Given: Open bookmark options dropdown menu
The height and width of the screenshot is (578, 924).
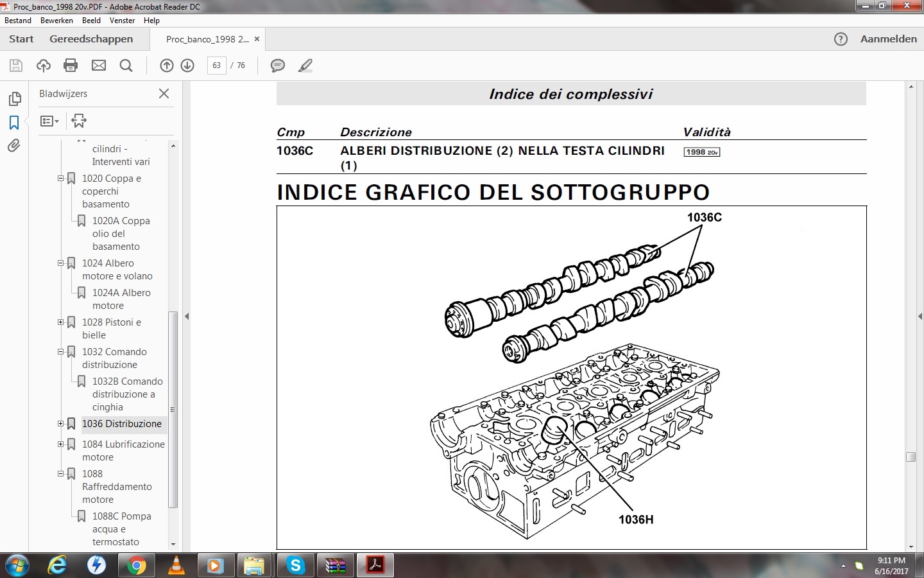Looking at the screenshot, I should pos(49,121).
